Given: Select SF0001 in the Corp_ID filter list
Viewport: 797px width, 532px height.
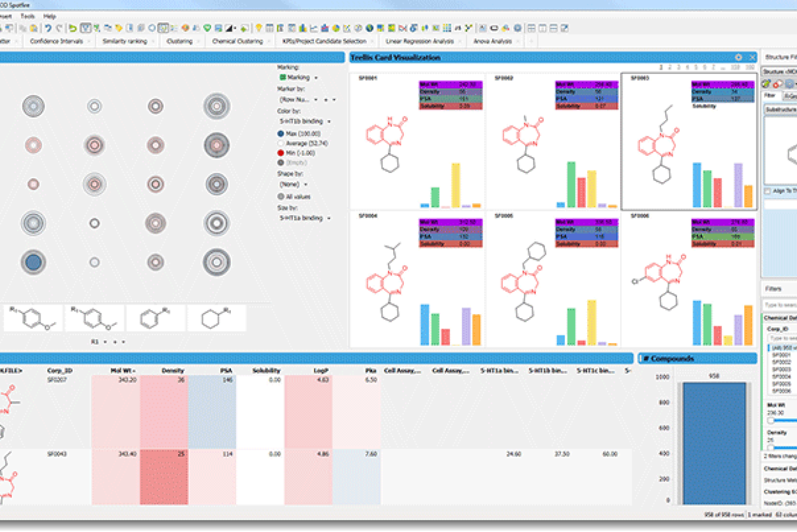Looking at the screenshot, I should (x=781, y=355).
